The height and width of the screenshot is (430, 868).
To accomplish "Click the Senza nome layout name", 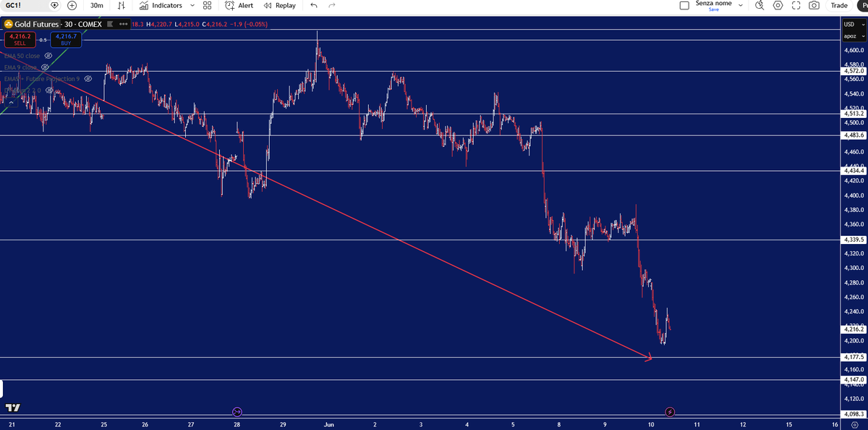I will [x=713, y=3].
